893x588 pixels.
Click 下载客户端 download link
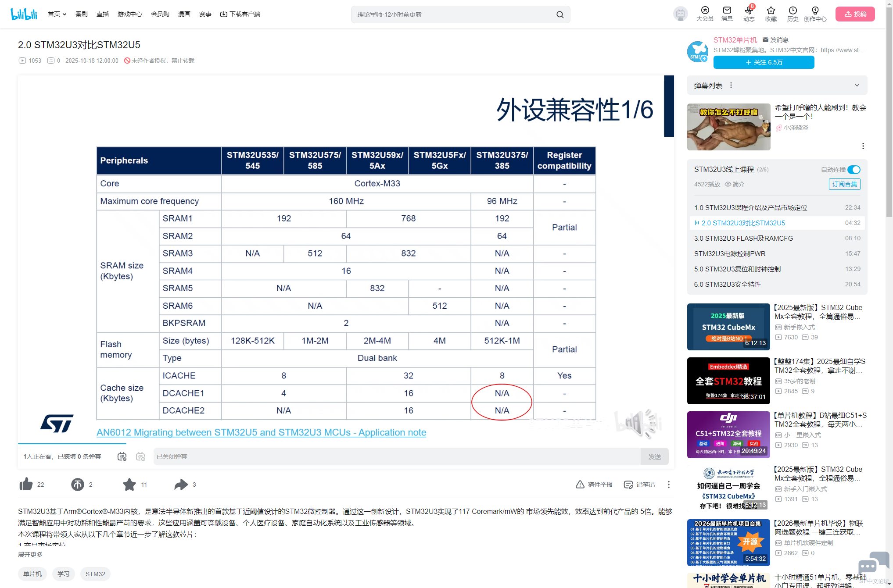240,14
